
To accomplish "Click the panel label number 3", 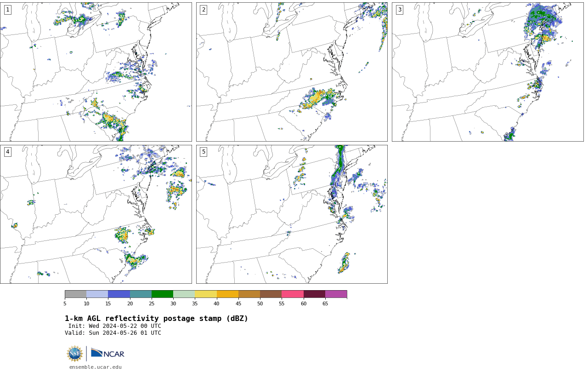I will coord(399,10).
